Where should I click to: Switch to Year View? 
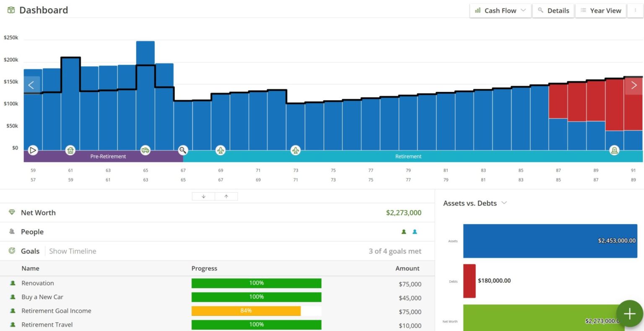601,10
